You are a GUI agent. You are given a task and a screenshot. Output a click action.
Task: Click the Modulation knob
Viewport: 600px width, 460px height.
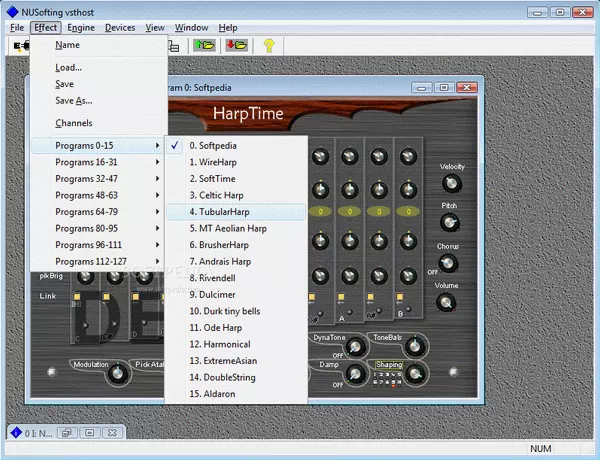point(117,372)
